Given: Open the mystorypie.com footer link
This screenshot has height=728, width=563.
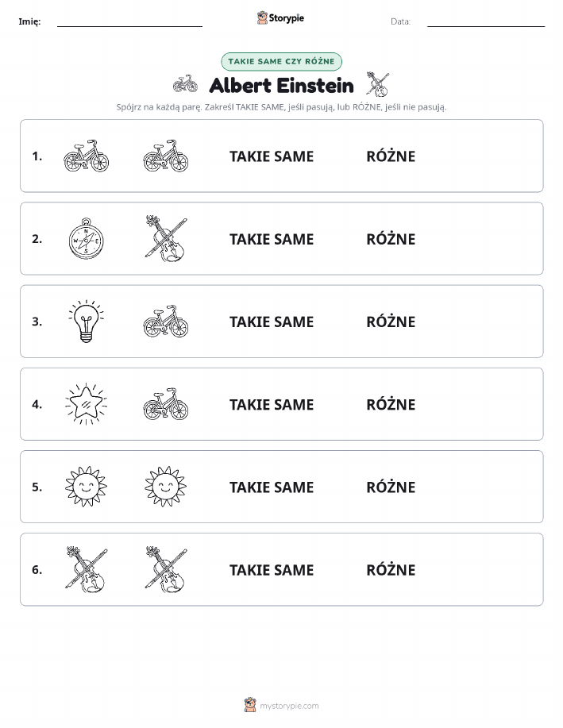Looking at the screenshot, I should 289,706.
